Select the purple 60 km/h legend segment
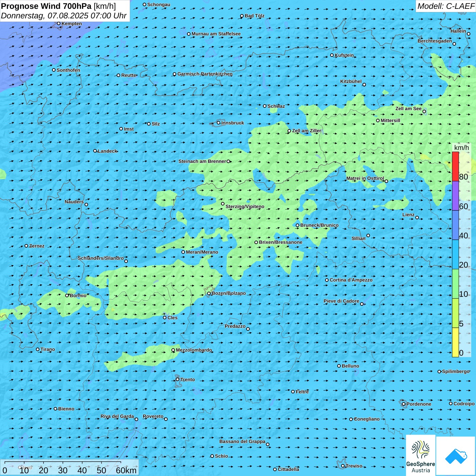This screenshot has height=476, width=476. point(455,196)
